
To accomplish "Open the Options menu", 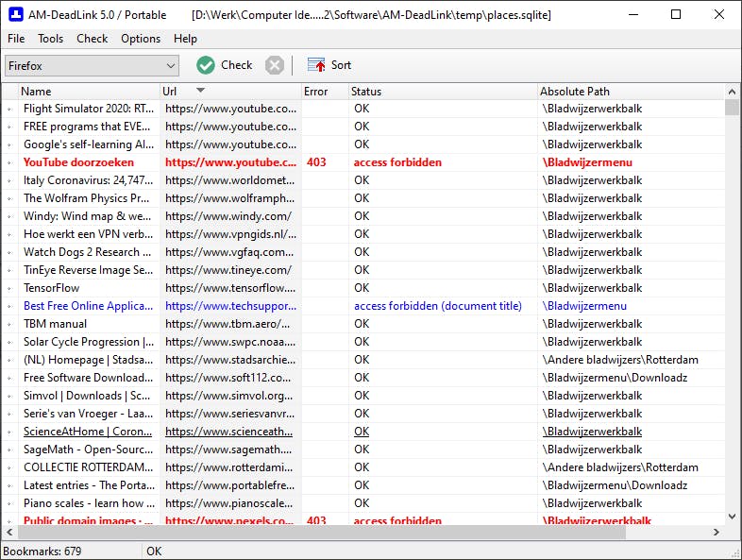I will pos(141,39).
